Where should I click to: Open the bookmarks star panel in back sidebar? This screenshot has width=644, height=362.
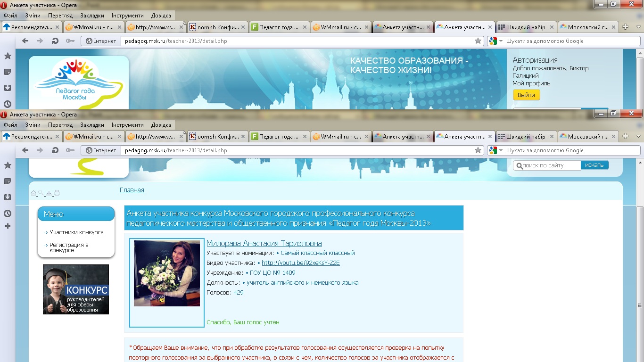8,56
